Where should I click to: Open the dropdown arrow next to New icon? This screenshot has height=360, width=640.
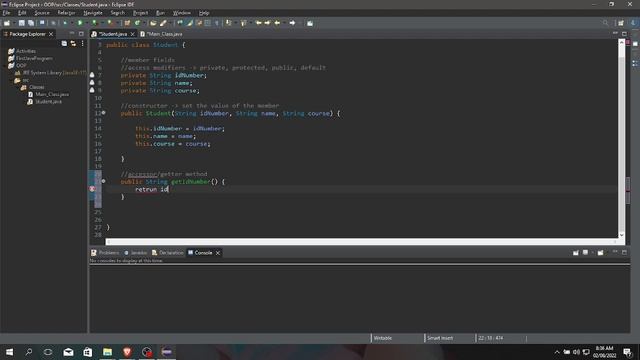[x=13, y=23]
